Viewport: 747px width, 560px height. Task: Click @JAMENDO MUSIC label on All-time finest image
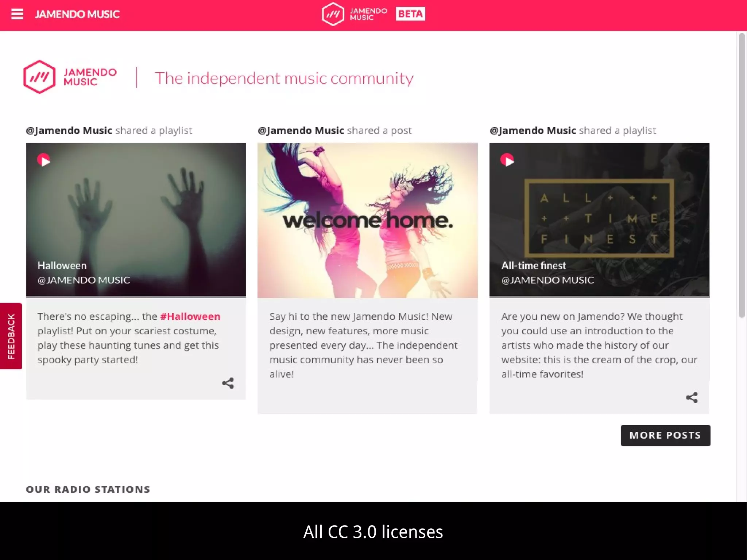point(547,280)
